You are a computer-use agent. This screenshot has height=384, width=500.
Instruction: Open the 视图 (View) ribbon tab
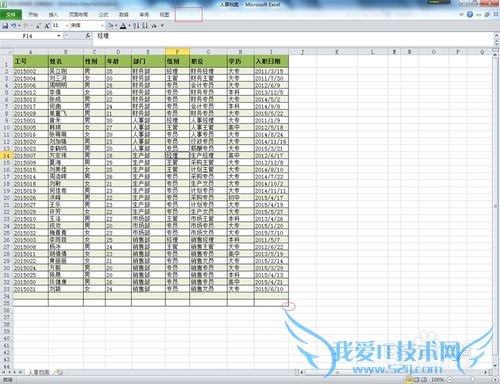164,14
